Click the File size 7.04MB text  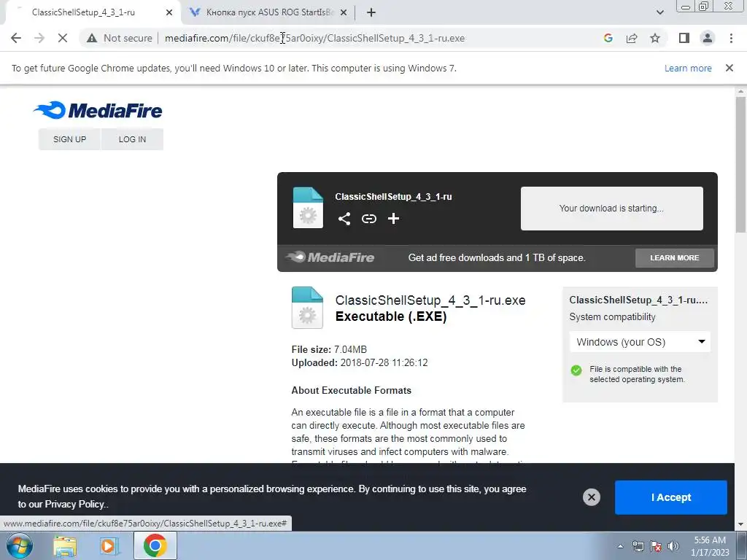pos(329,349)
